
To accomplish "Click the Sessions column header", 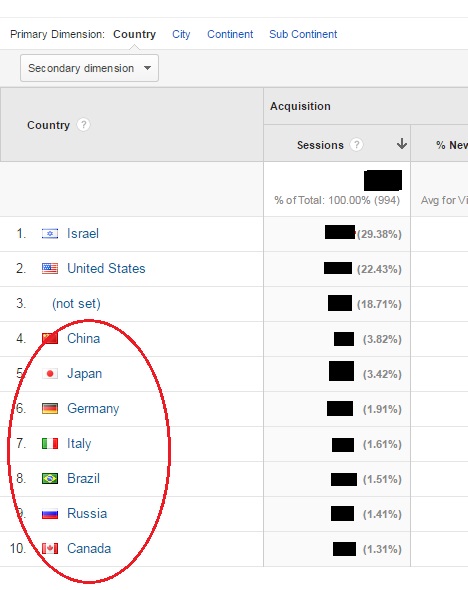I will (x=320, y=145).
